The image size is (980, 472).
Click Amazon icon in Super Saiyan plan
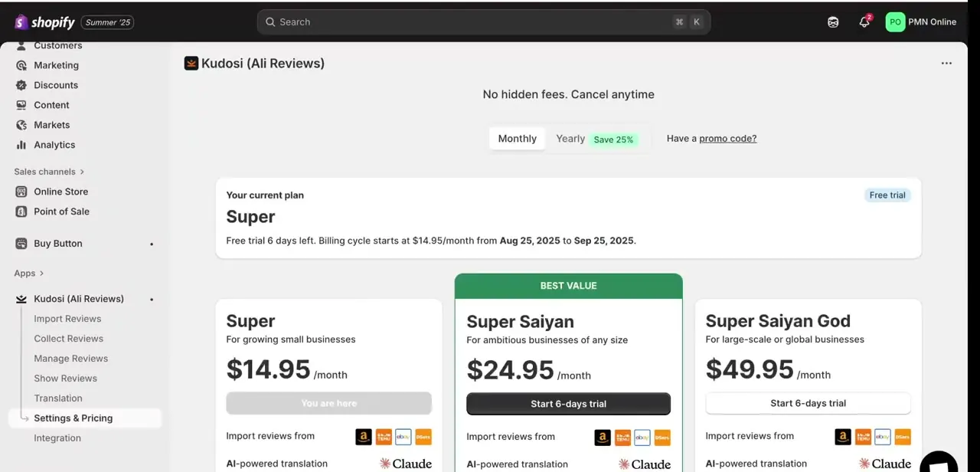point(603,438)
